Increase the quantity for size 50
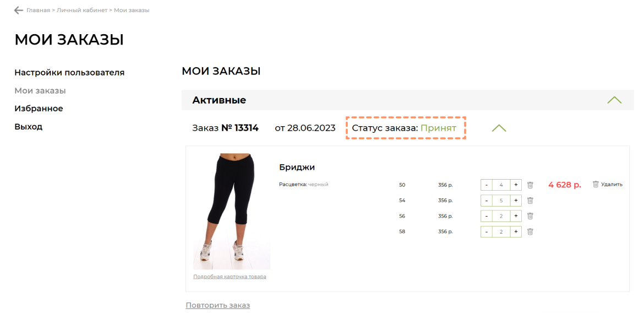Viewport: 644px width, 313px height. pyautogui.click(x=516, y=185)
